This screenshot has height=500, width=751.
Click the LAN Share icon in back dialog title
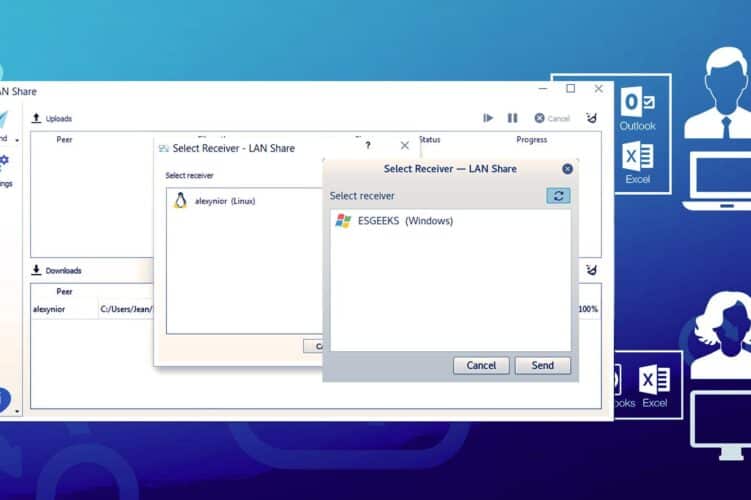164,148
